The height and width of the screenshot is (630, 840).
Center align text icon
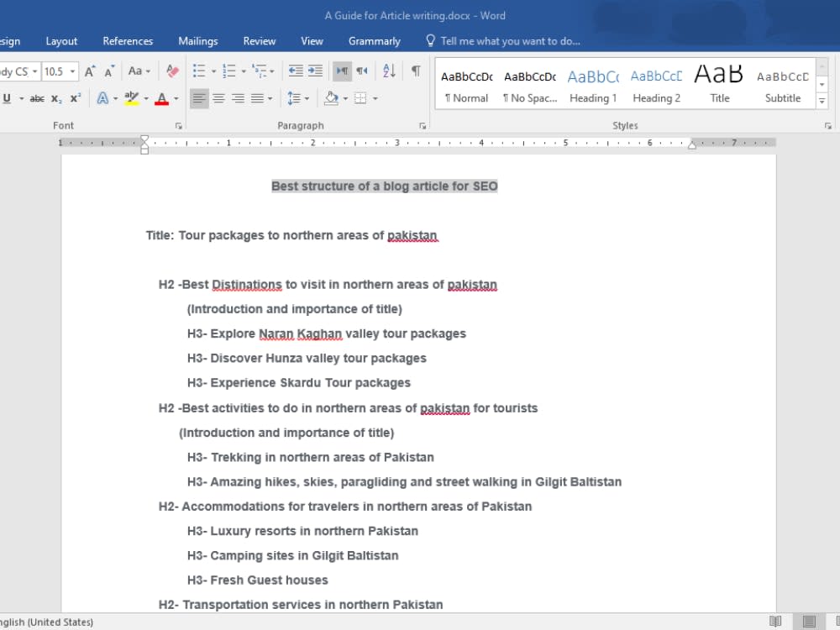pyautogui.click(x=218, y=98)
